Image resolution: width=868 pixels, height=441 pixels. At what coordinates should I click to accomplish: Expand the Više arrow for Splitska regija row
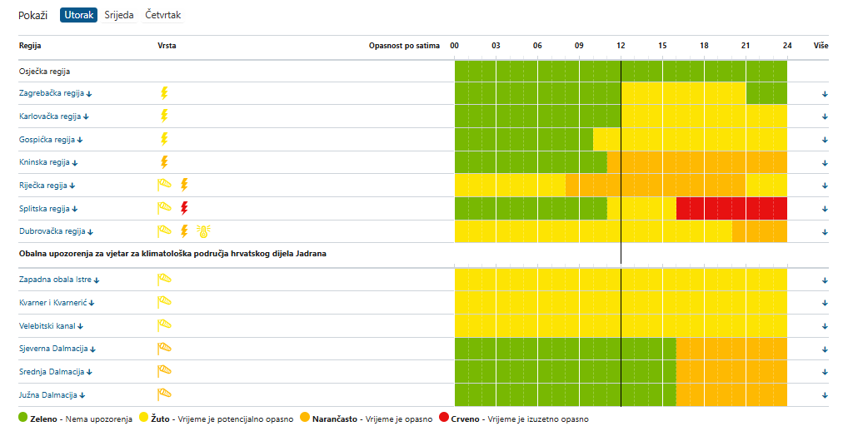point(825,209)
